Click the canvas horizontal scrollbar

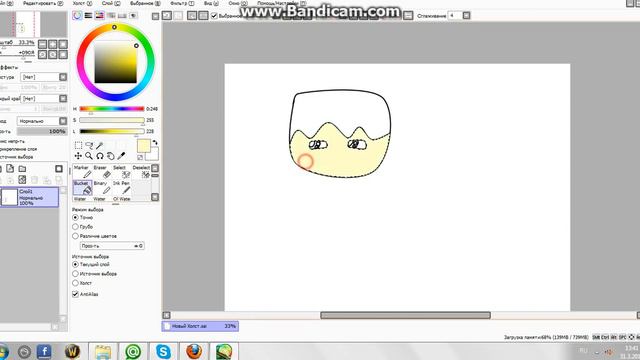point(405,315)
